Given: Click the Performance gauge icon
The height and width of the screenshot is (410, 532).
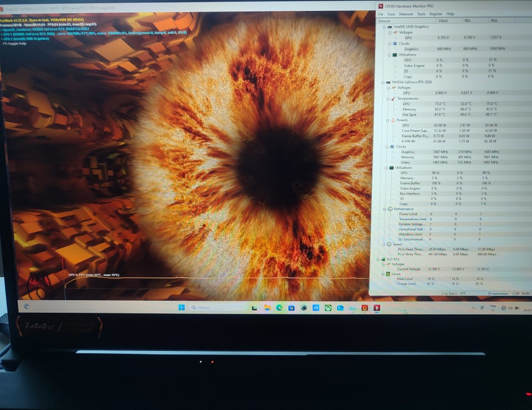Looking at the screenshot, I should [x=390, y=209].
